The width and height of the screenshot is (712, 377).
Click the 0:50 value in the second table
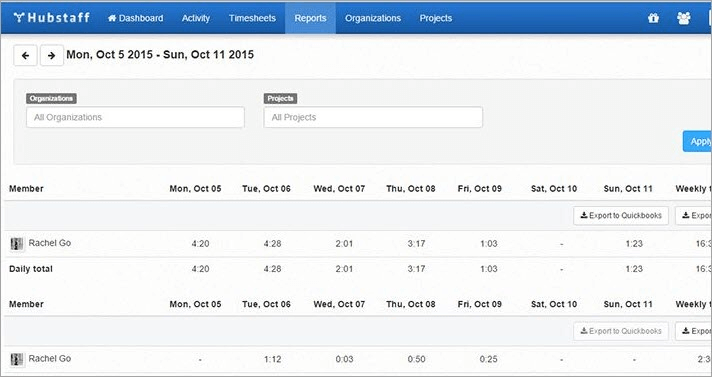point(416,359)
